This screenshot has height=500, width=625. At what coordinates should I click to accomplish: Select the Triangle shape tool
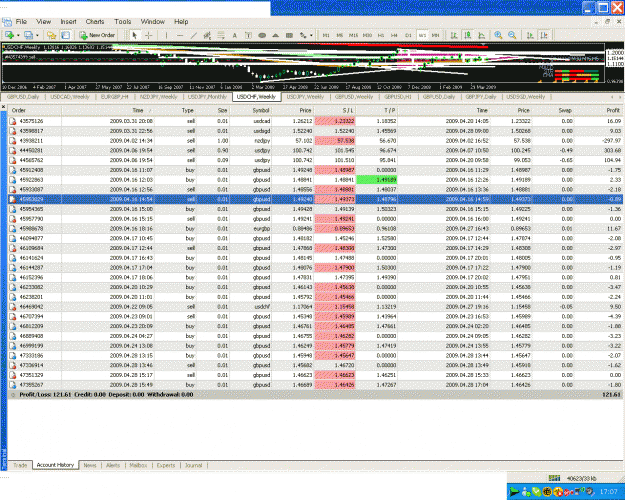coord(275,35)
